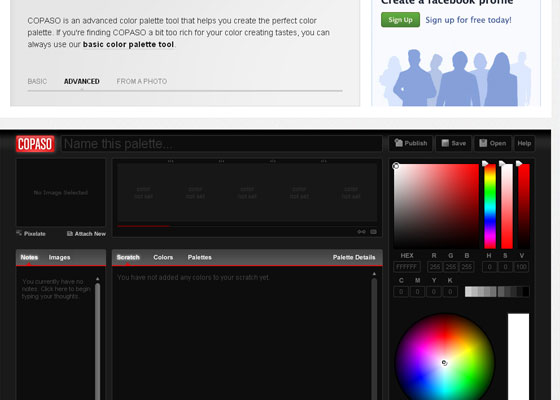Open FROM A PHOTO tab
This screenshot has height=400, width=560.
141,81
